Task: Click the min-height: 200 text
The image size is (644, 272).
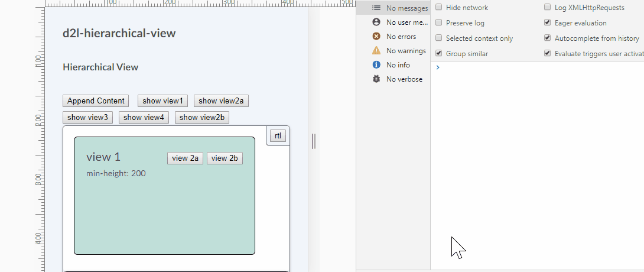Action: pos(116,173)
